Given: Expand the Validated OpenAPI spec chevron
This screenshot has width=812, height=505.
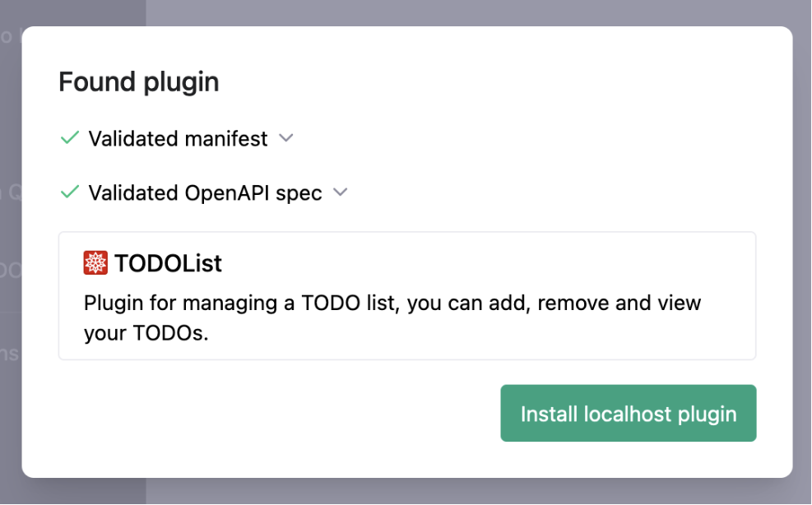Looking at the screenshot, I should [340, 192].
